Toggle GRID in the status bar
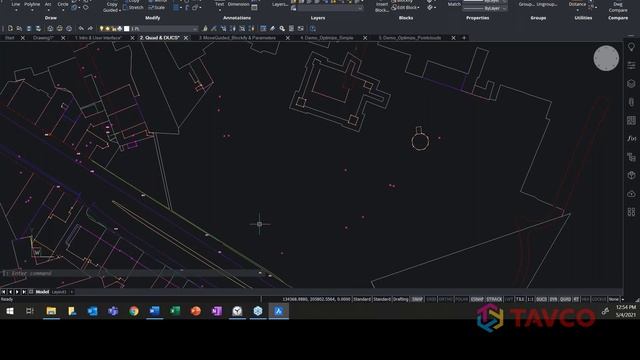The width and height of the screenshot is (640, 360). (x=431, y=299)
